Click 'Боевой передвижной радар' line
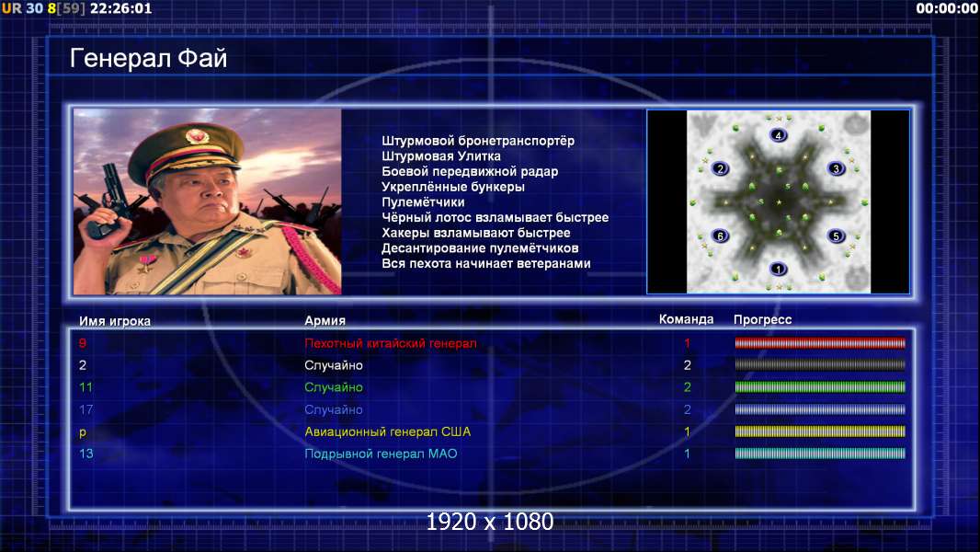Viewport: 980px width, 552px height. pyautogui.click(x=470, y=171)
